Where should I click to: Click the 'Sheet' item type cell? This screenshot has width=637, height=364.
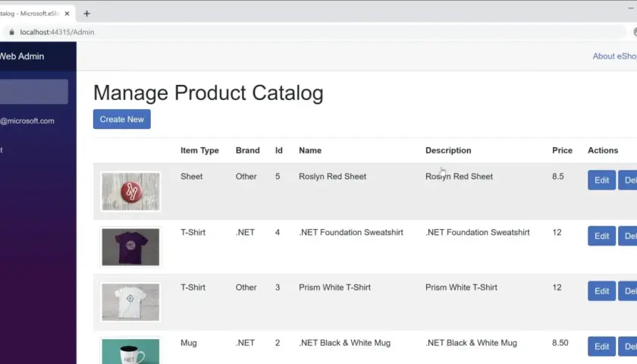(191, 176)
